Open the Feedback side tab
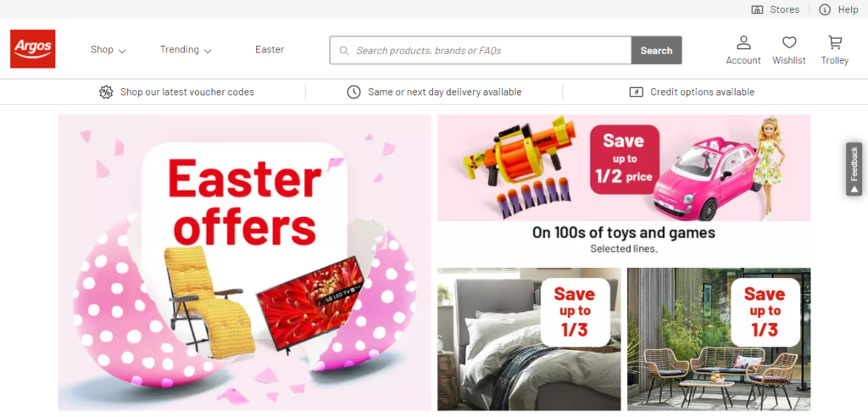Screen dimensions: 868x417 (x=854, y=169)
